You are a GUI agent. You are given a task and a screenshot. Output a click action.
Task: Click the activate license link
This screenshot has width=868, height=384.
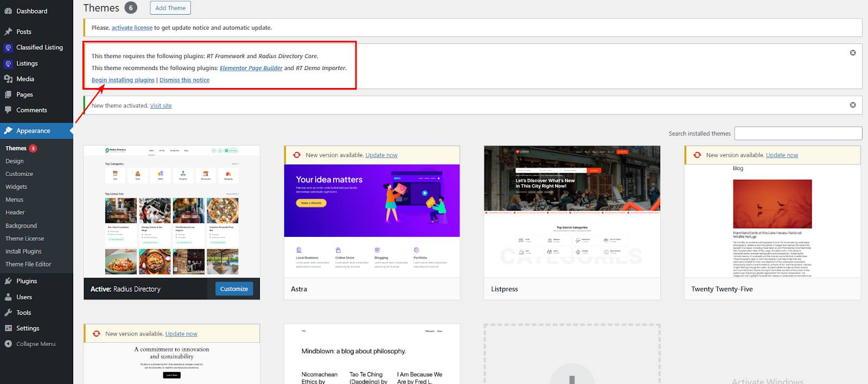132,28
